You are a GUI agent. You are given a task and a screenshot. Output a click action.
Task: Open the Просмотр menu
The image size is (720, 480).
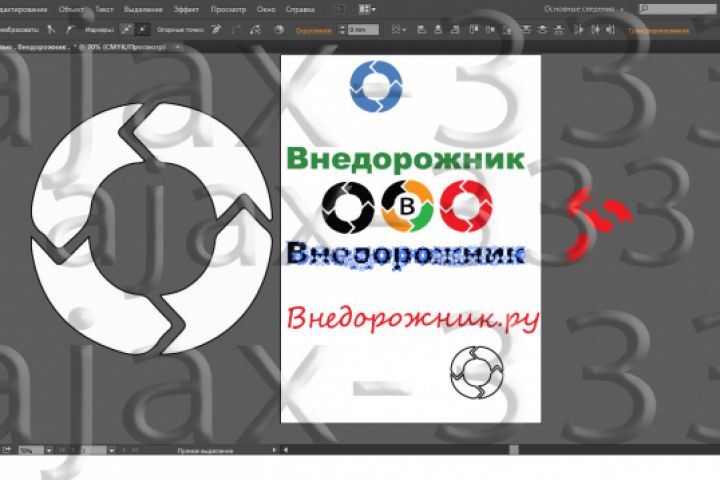pos(228,10)
